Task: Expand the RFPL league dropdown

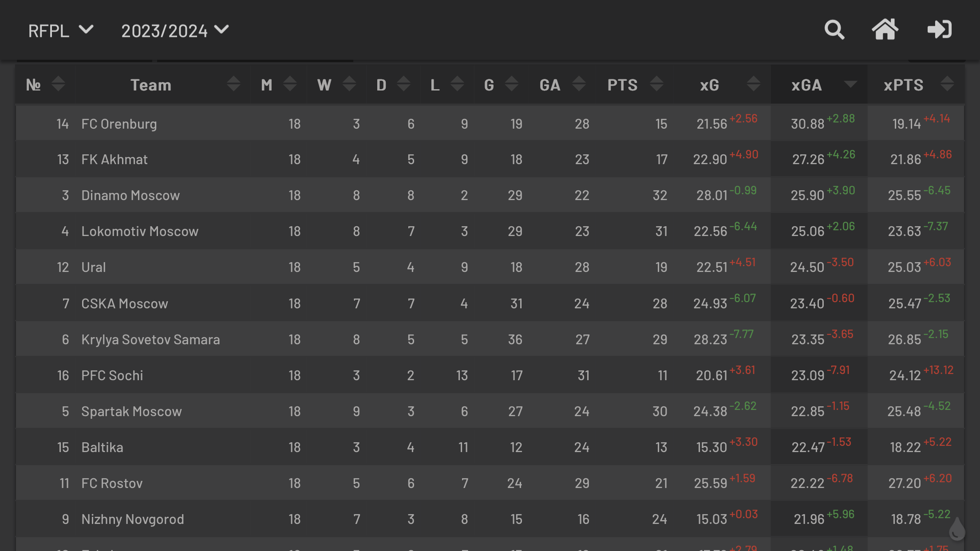Action: point(61,31)
